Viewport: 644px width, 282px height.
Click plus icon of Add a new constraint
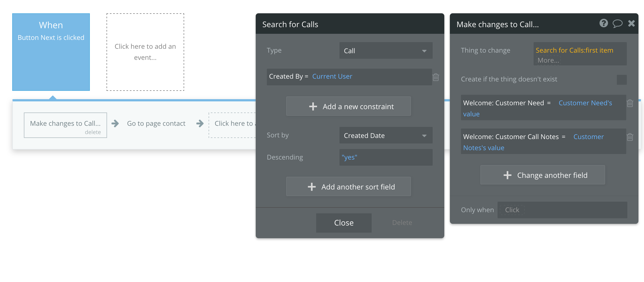coord(313,107)
